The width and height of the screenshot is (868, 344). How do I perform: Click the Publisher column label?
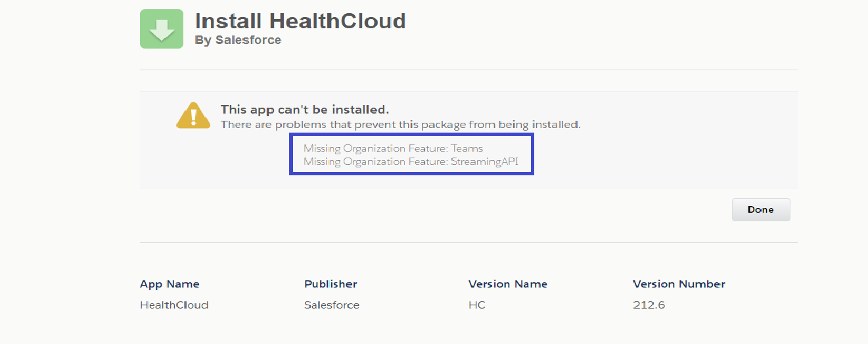[331, 284]
